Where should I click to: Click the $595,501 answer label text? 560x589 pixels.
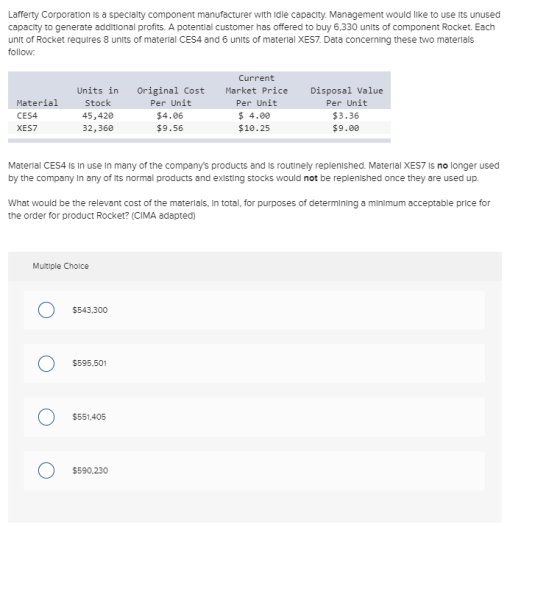pos(89,363)
